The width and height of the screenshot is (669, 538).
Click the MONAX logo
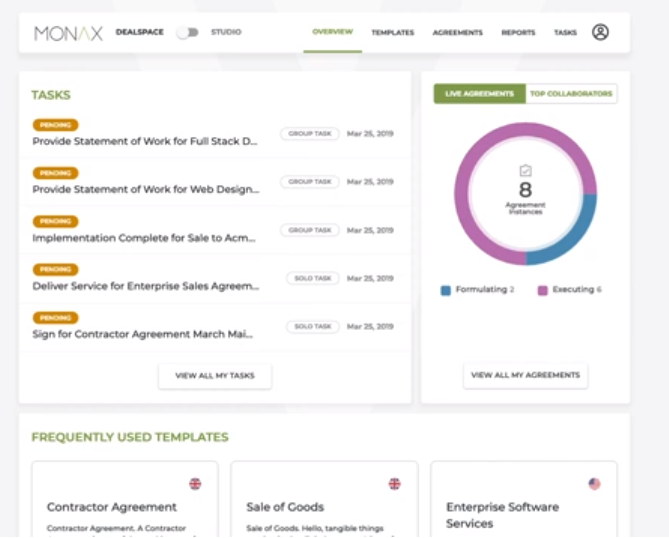[68, 33]
